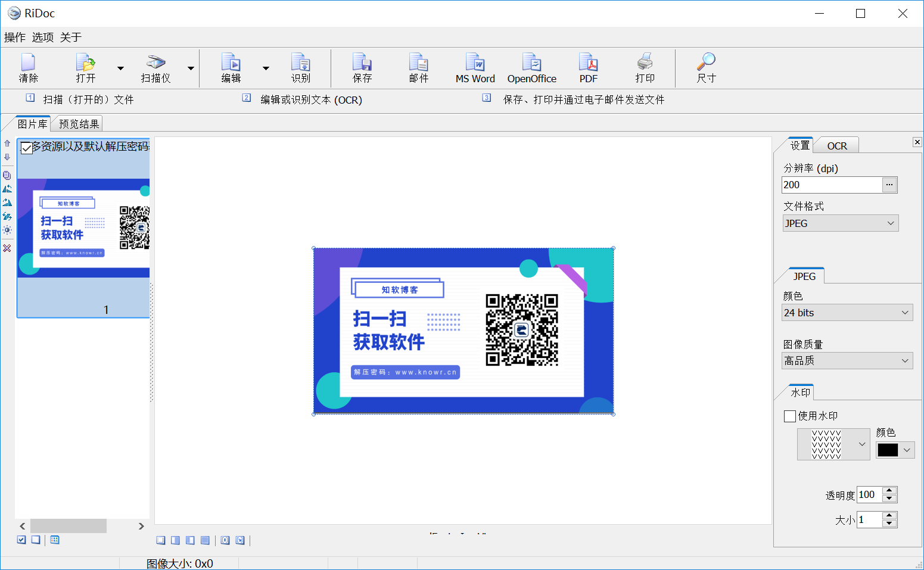Select the 设置 tab in right panel

800,145
